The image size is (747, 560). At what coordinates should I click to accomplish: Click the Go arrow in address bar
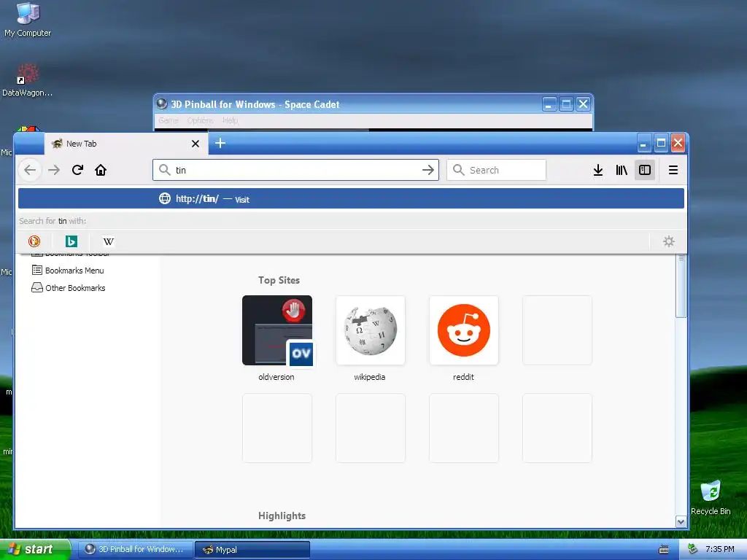pyautogui.click(x=427, y=170)
